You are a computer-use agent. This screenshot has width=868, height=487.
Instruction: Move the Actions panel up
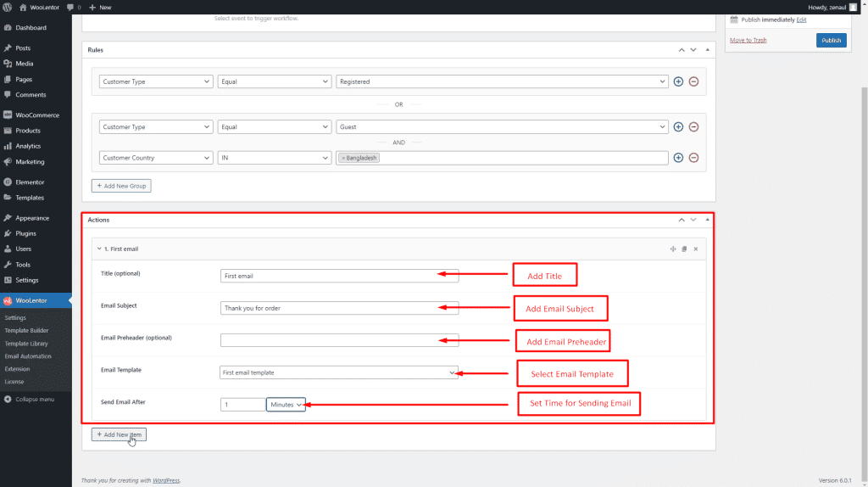point(680,220)
